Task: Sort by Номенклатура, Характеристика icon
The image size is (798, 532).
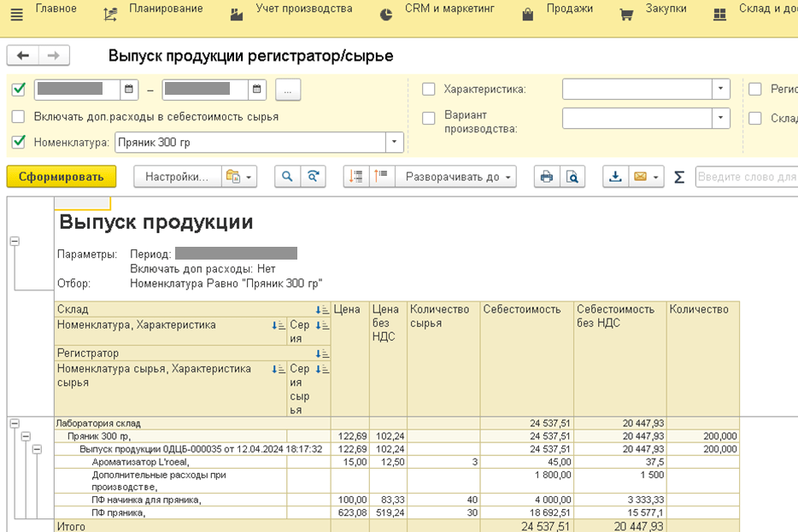Action: click(279, 325)
